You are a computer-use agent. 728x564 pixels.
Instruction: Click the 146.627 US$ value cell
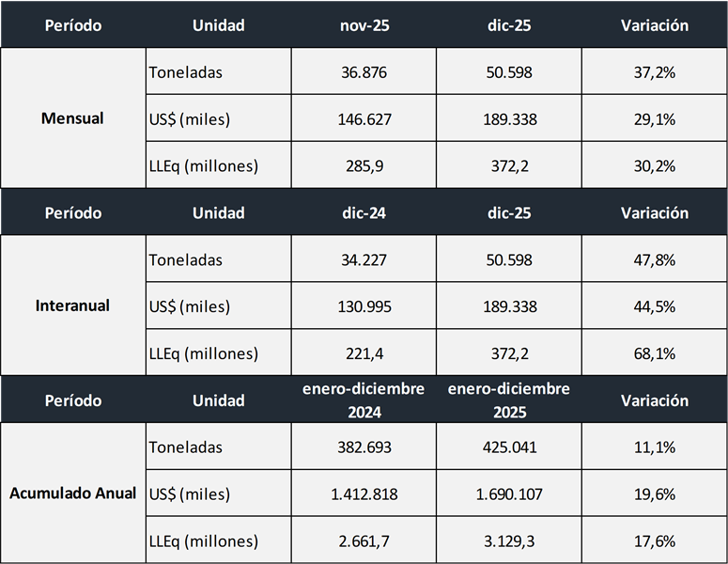tap(364, 119)
